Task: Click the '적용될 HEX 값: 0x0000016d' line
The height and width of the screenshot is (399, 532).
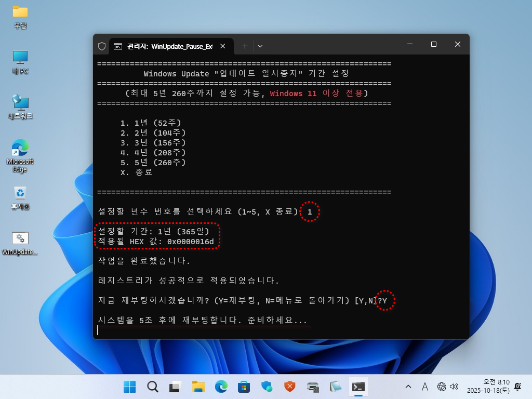Action: click(156, 242)
